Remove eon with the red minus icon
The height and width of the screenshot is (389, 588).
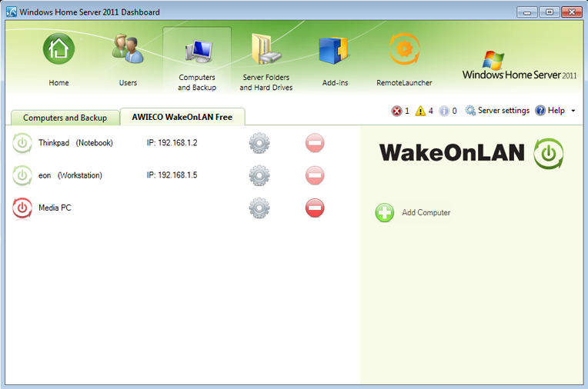pos(315,175)
